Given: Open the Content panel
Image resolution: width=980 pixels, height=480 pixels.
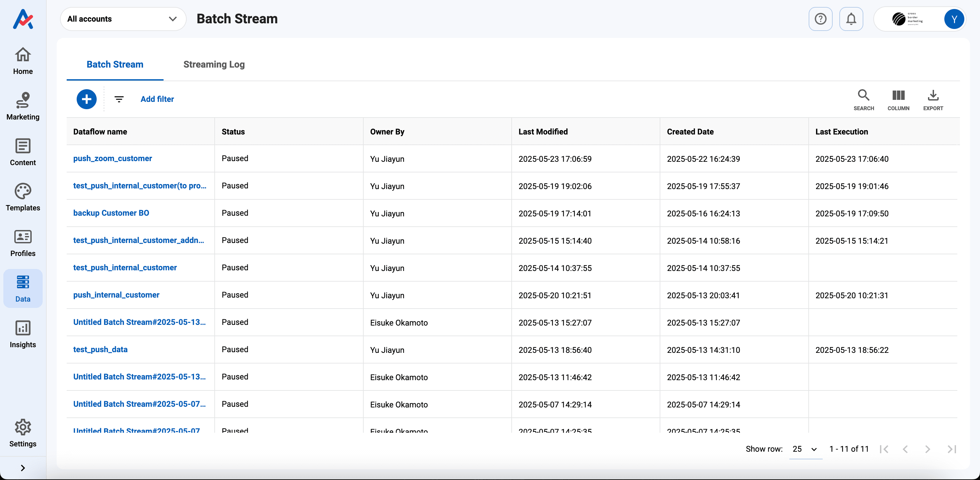Looking at the screenshot, I should point(22,152).
